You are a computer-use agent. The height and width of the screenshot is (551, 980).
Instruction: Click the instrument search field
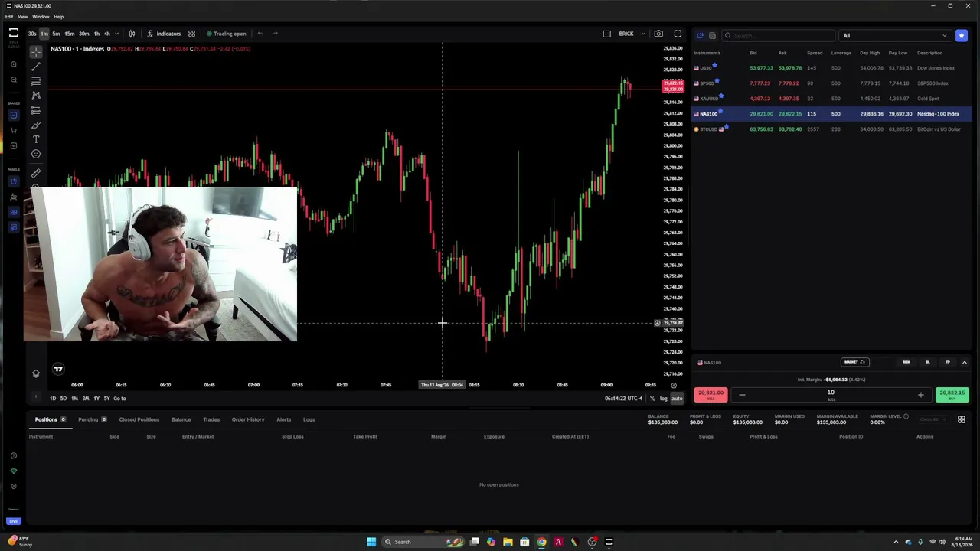click(779, 35)
